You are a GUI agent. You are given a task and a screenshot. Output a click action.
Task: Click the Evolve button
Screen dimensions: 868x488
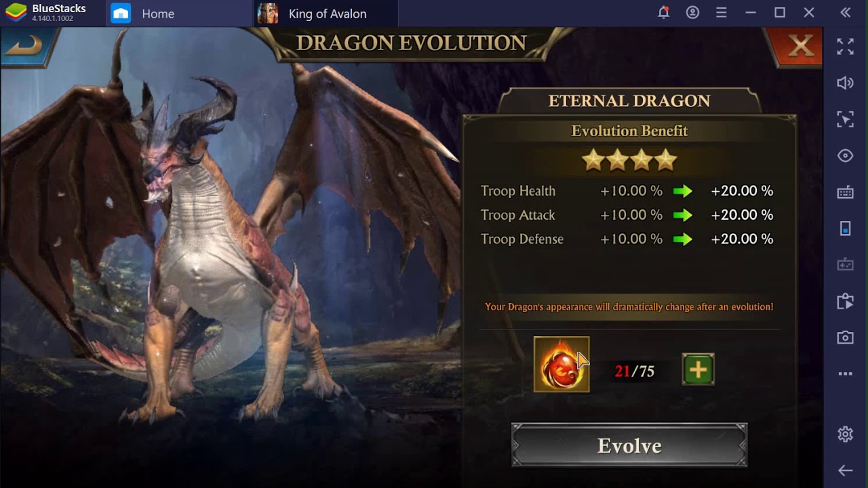click(x=629, y=445)
